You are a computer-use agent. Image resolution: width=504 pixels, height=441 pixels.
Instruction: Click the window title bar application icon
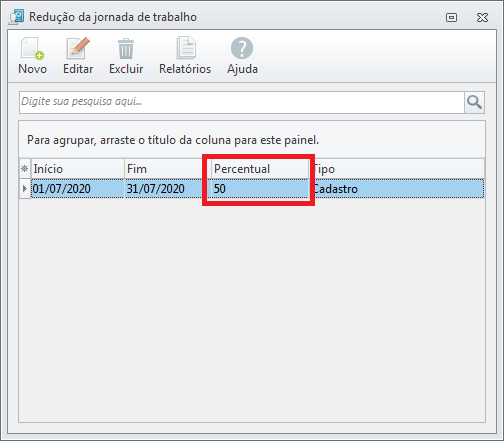pyautogui.click(x=16, y=17)
